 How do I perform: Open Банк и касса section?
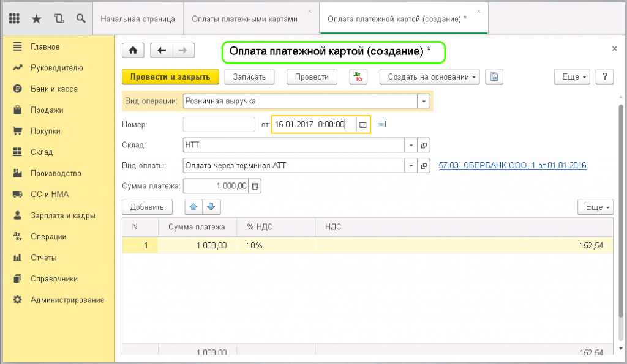point(54,89)
